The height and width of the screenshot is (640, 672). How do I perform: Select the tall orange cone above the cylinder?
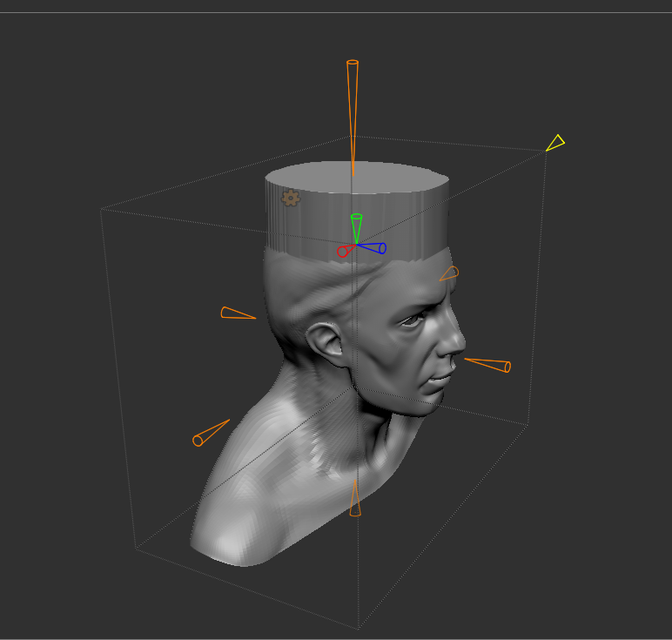click(353, 118)
